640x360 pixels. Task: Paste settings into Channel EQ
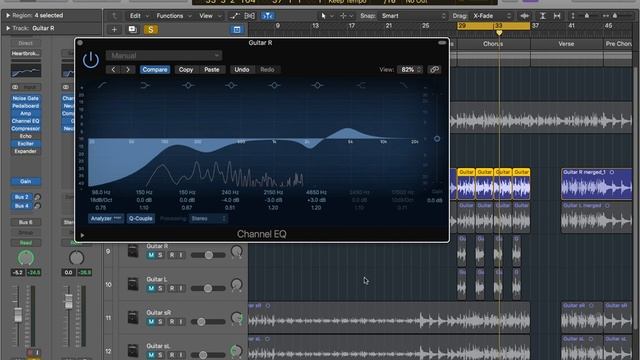(x=211, y=69)
